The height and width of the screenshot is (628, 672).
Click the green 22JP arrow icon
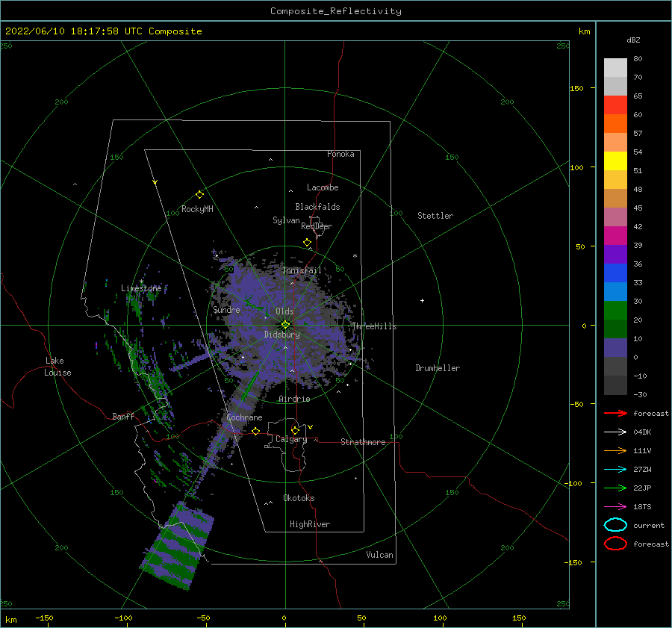(615, 488)
